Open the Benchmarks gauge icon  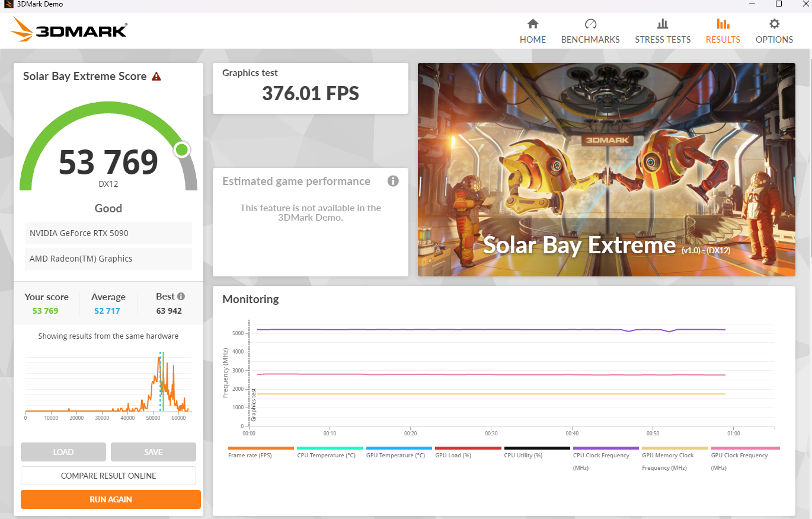[x=590, y=24]
